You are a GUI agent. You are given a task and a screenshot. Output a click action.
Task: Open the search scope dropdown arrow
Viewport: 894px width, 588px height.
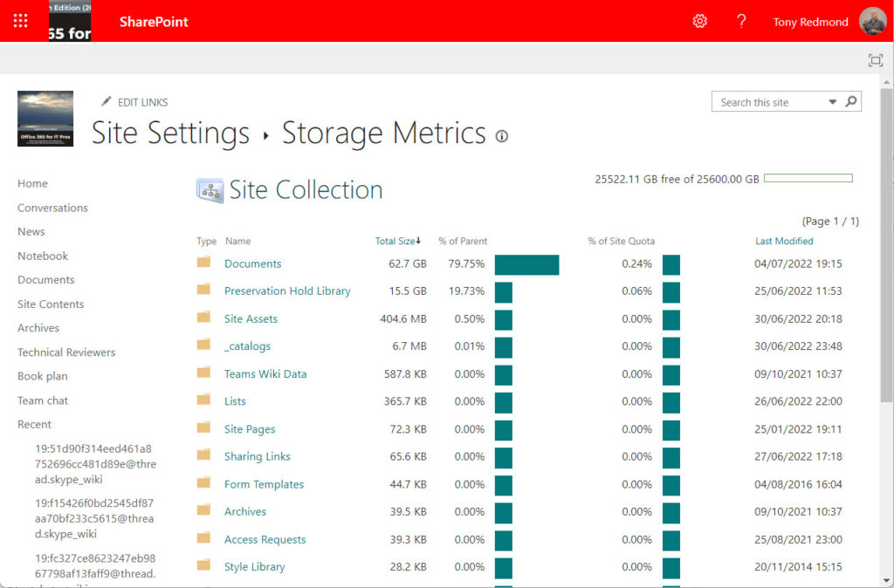pos(832,102)
